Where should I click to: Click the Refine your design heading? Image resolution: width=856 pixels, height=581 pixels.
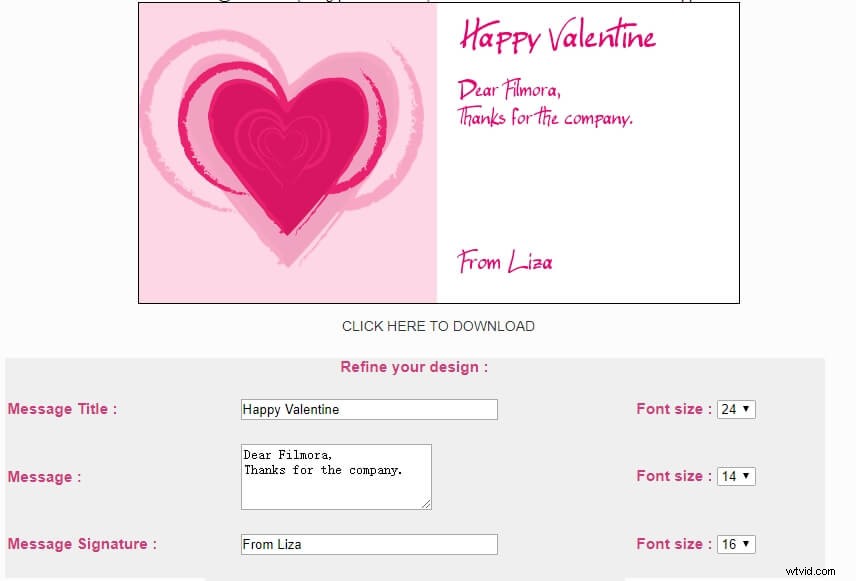click(x=413, y=367)
